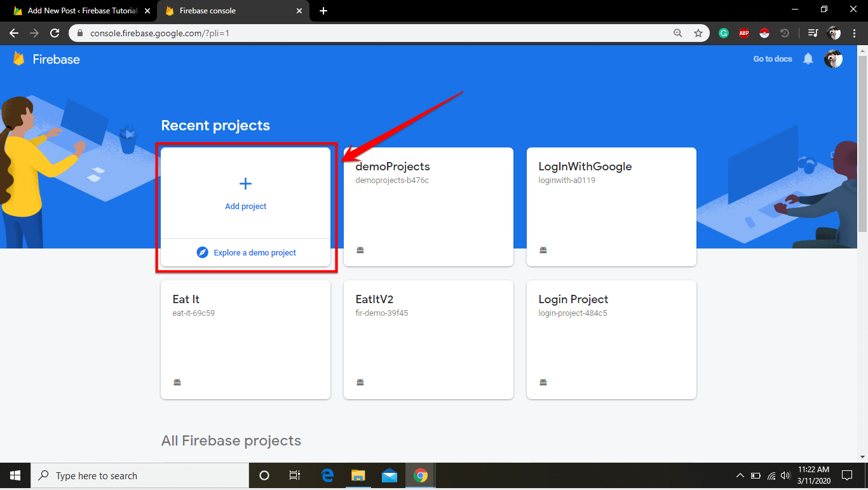Open the demoProjects project card
The height and width of the screenshot is (490, 868).
coord(428,207)
